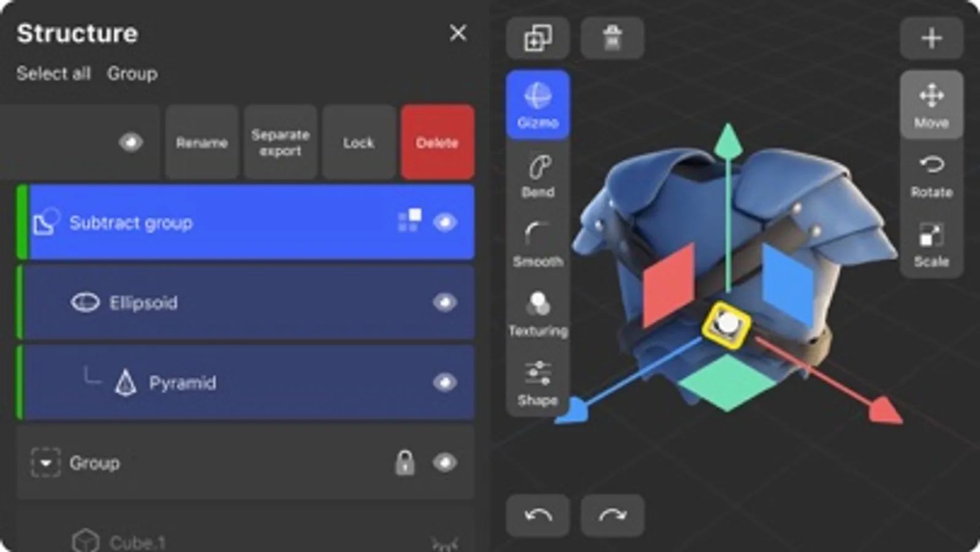Screen dimensions: 980x552
Task: Click squares icon on Subtract group row
Action: (409, 221)
